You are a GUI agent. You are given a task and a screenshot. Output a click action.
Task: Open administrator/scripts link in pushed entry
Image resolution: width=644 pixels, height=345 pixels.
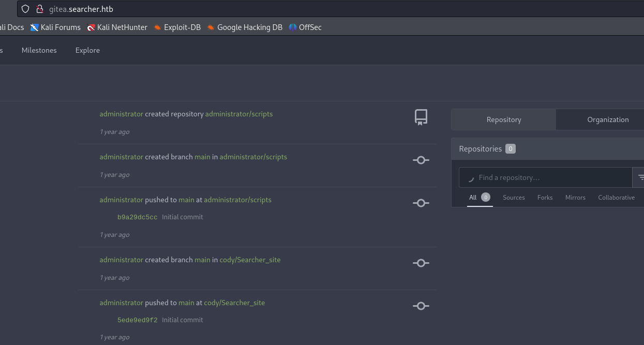[238, 200]
